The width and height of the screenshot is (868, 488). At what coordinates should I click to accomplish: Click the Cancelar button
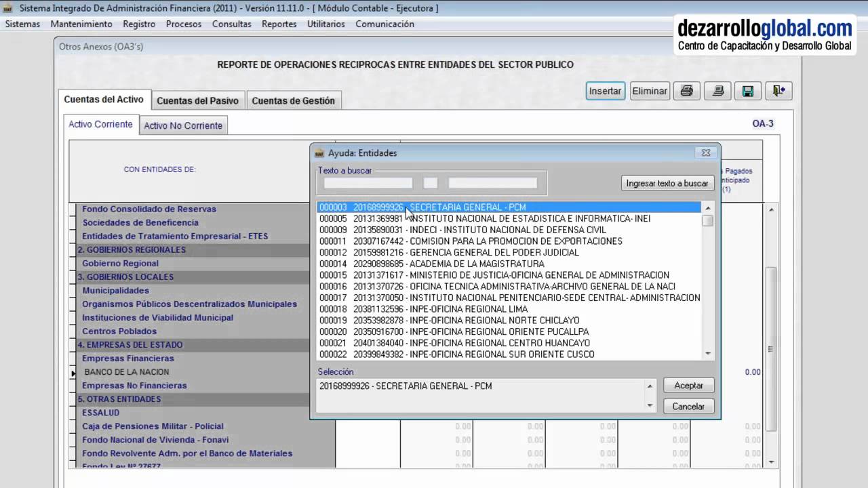pos(688,407)
